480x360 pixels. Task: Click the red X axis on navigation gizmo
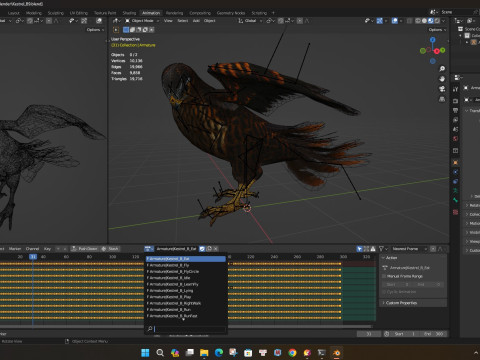point(437,51)
